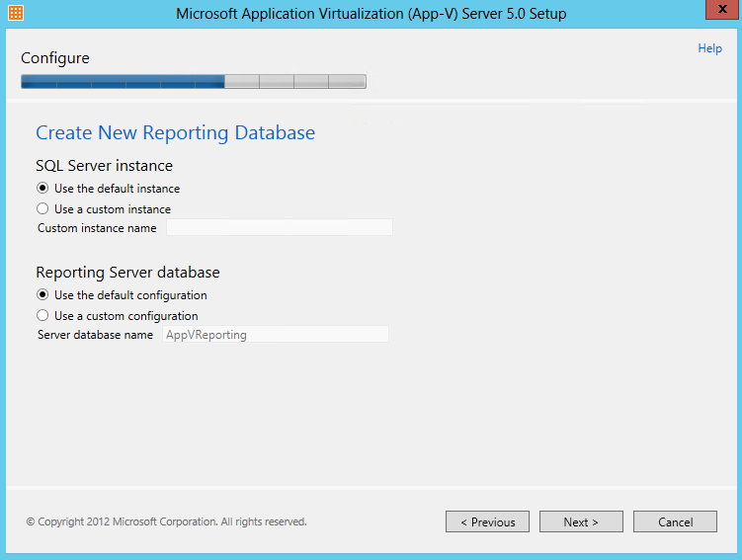Click the Custom instance name field

(x=280, y=227)
